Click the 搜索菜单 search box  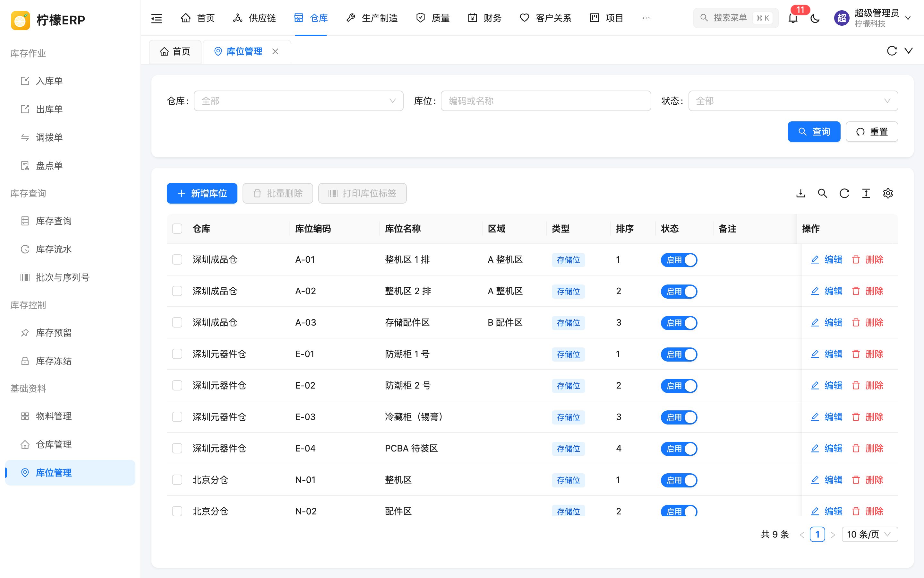coord(736,18)
